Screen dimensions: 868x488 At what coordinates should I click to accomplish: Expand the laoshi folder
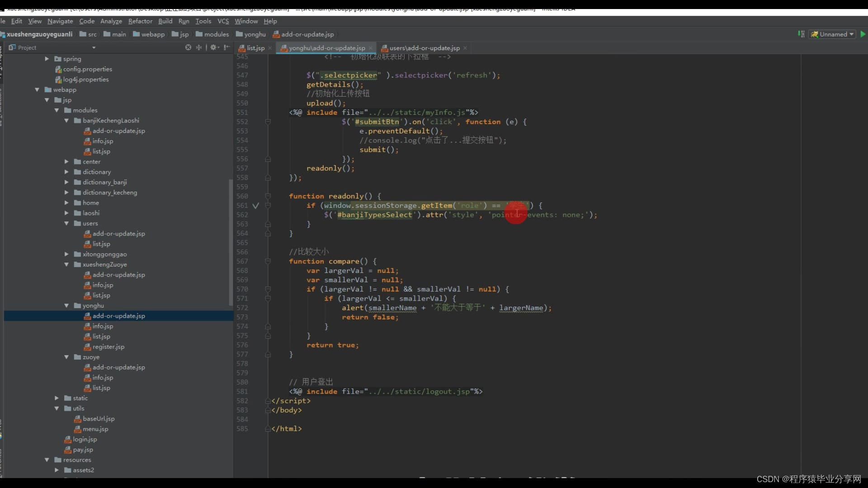(x=66, y=213)
